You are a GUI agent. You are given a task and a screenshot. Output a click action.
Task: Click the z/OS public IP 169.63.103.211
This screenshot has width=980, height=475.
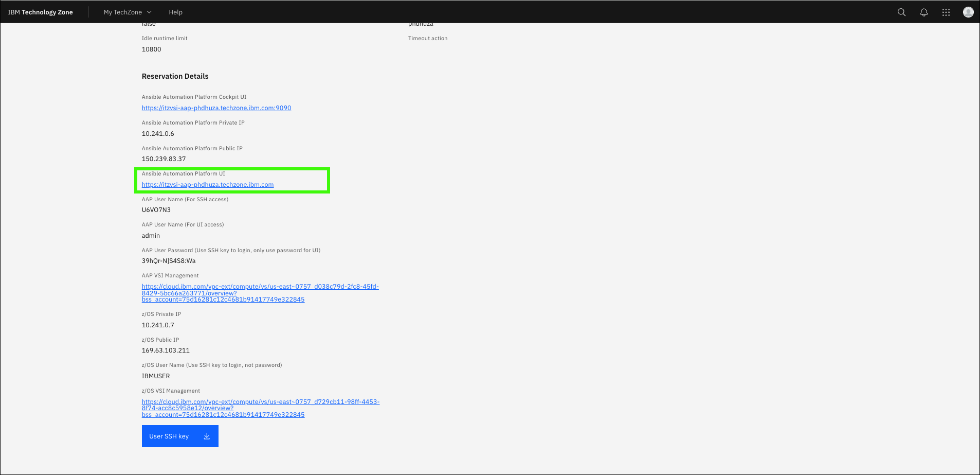[166, 350]
